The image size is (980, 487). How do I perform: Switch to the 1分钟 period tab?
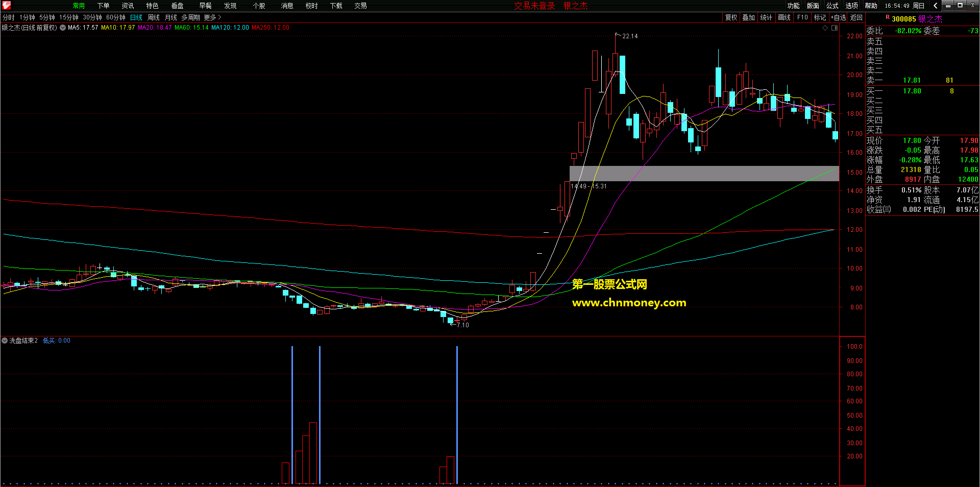pyautogui.click(x=27, y=17)
